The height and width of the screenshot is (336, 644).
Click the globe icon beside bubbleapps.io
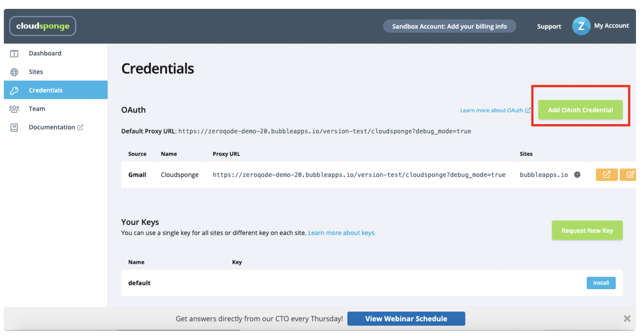577,175
